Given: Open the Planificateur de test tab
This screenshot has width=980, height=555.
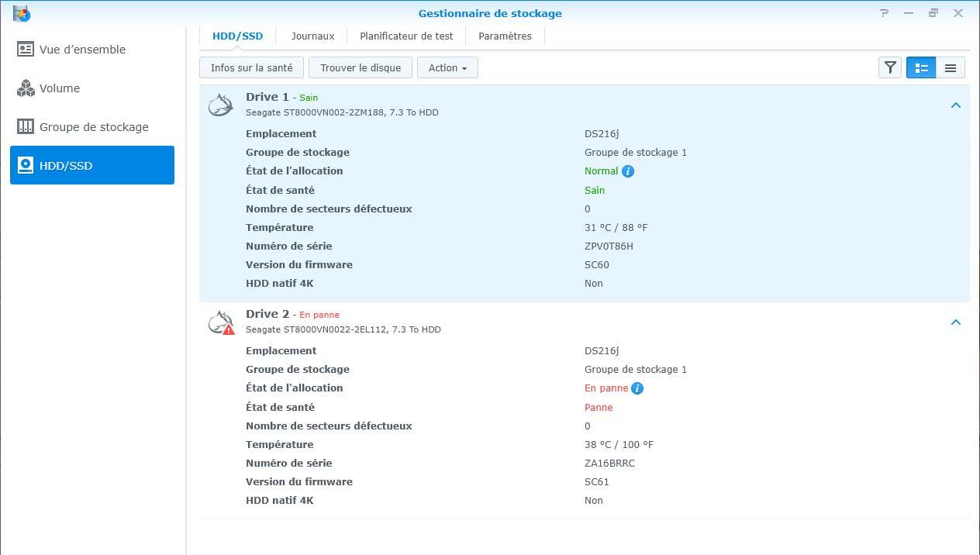Looking at the screenshot, I should (406, 36).
